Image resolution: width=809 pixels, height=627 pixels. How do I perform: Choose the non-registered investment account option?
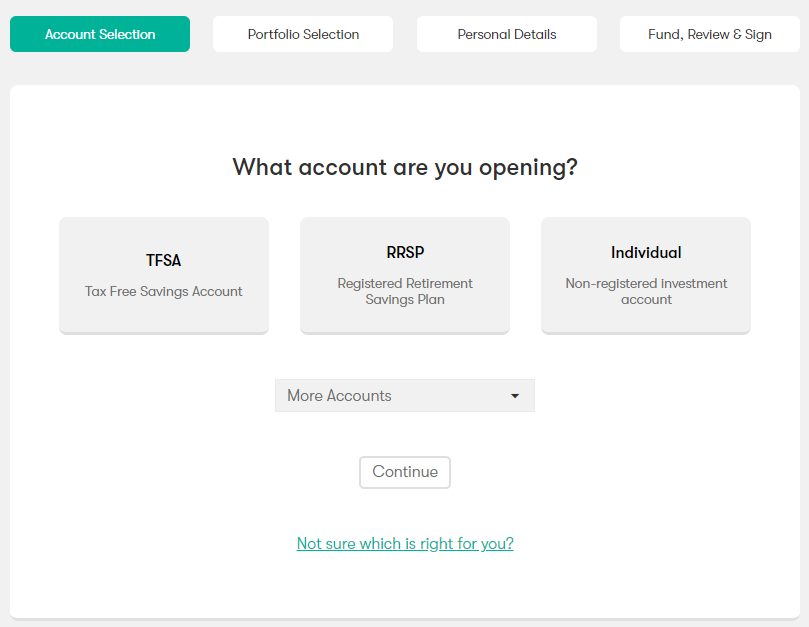coord(645,275)
